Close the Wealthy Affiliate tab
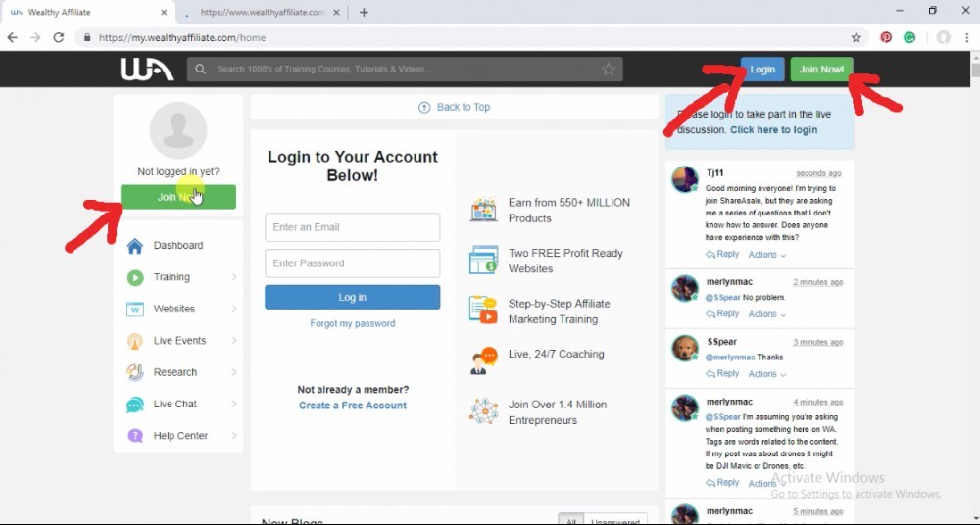This screenshot has width=980, height=525. [164, 13]
